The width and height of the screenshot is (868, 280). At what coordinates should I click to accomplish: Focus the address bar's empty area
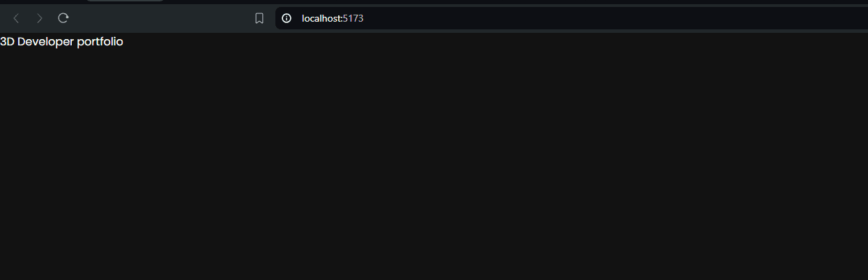pos(614,18)
